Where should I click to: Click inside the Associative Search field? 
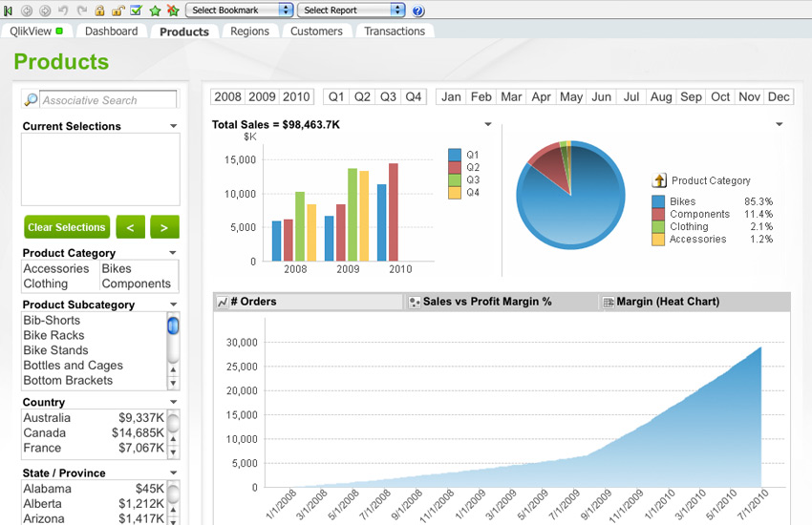pos(107,100)
